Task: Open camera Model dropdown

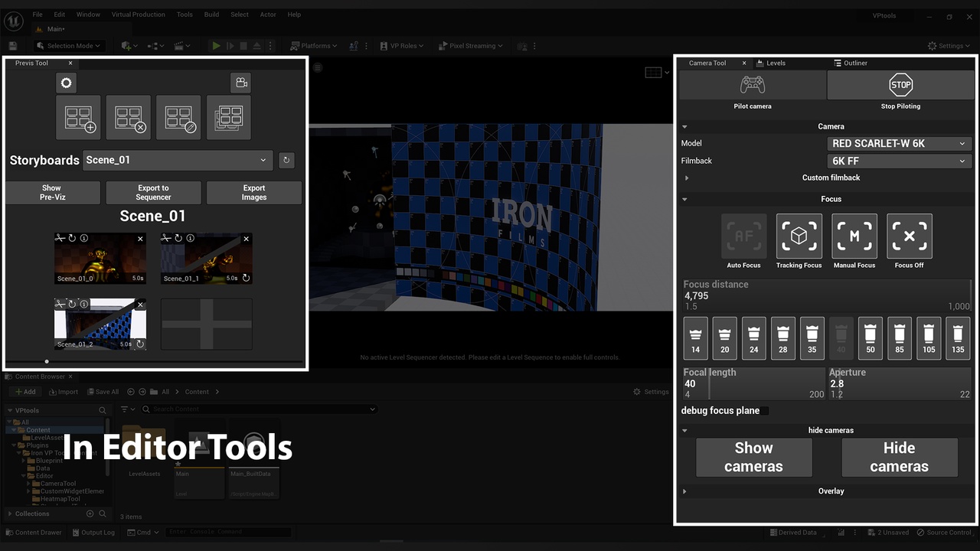Action: click(x=900, y=143)
